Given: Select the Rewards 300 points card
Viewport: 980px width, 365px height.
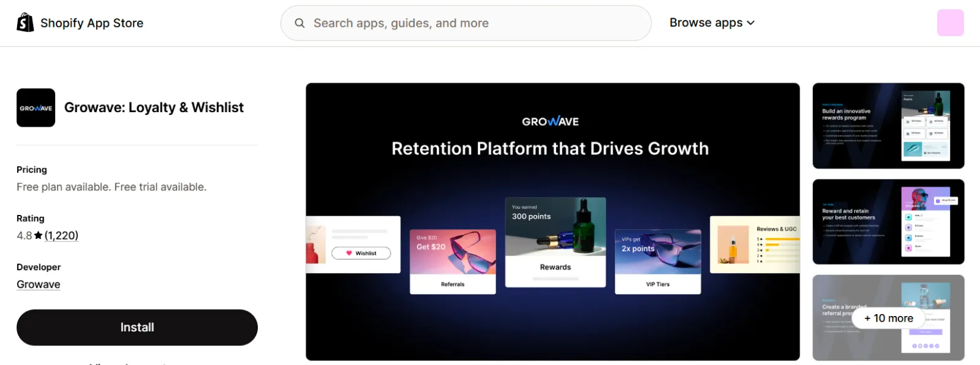Looking at the screenshot, I should tap(556, 242).
